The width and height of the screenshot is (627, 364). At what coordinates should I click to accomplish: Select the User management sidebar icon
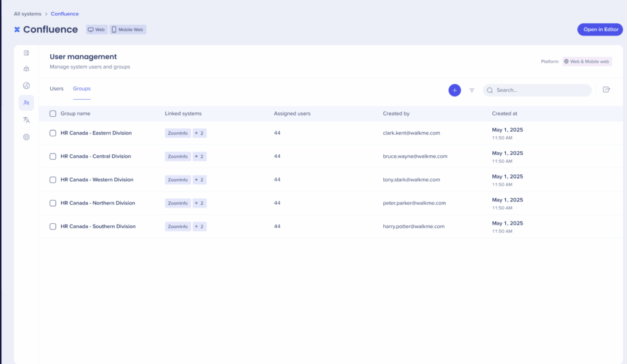26,103
